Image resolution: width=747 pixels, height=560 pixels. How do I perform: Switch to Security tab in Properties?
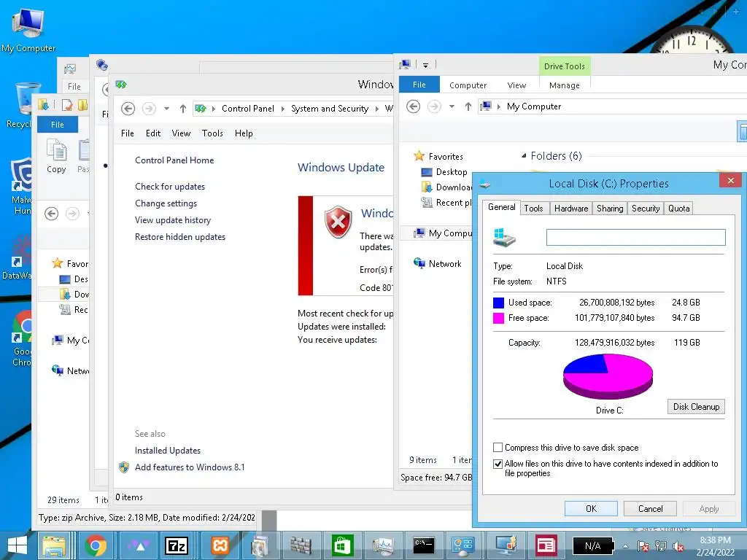pos(646,208)
